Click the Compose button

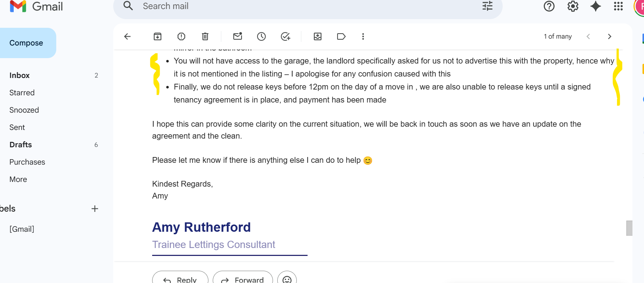26,43
